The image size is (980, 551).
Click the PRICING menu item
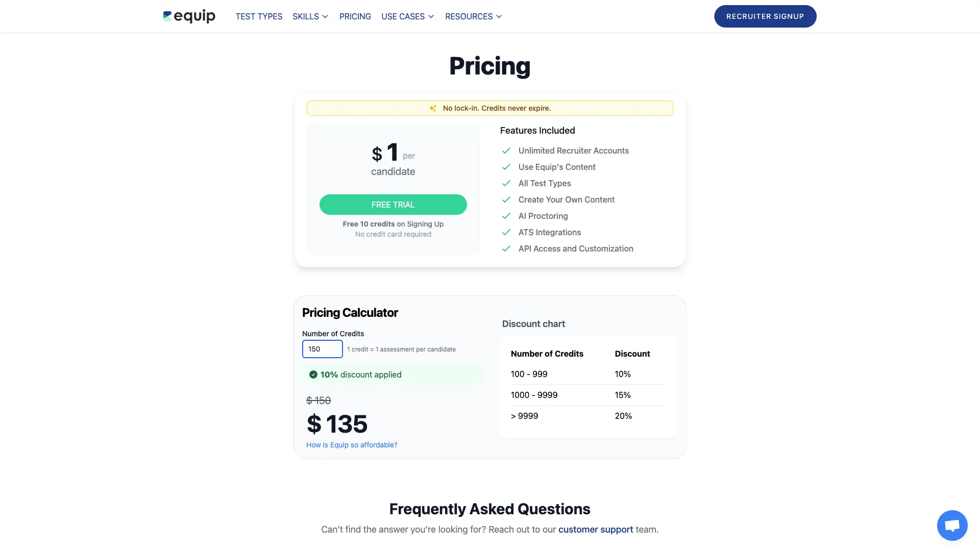tap(355, 16)
